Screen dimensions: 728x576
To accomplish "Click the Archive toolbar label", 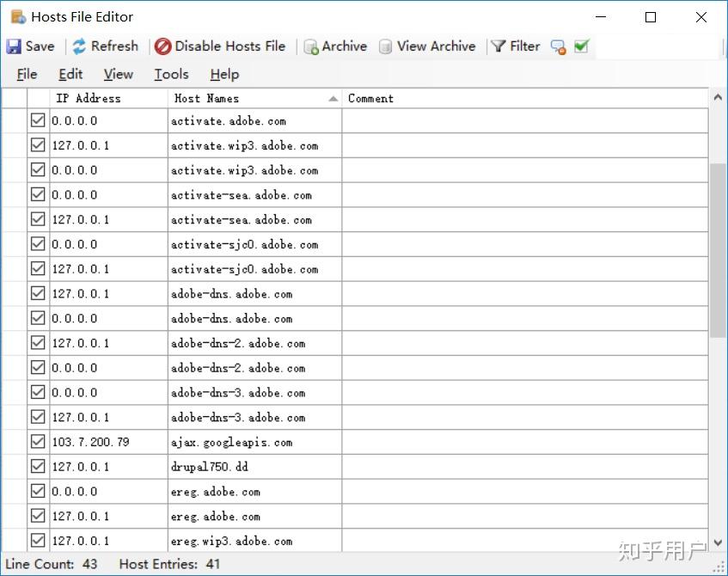I will coord(344,46).
